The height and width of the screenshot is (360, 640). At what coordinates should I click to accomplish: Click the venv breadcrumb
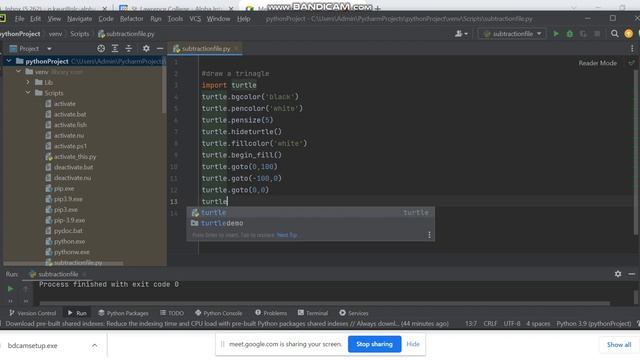coord(56,34)
